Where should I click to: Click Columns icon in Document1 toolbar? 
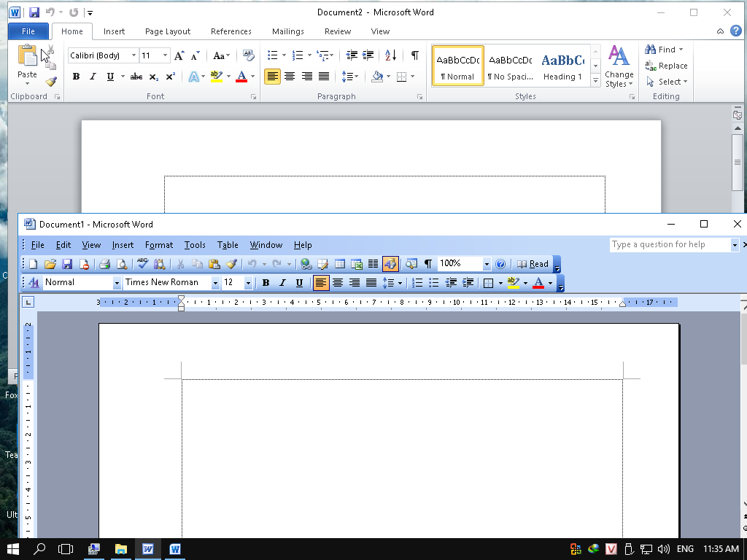pos(373,264)
